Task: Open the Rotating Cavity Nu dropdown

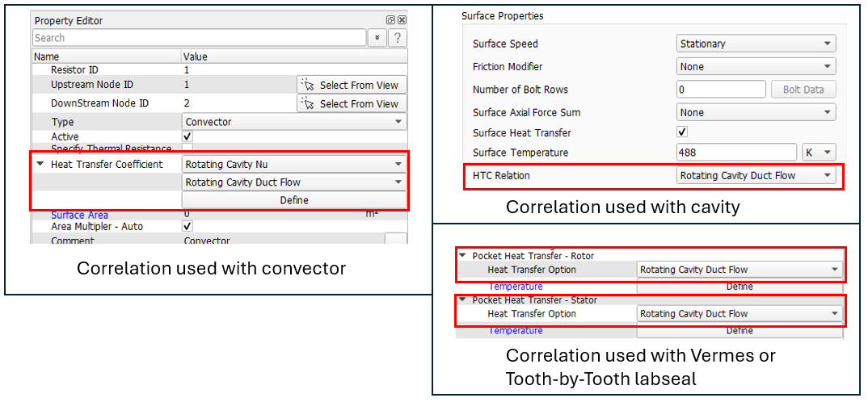Action: pyautogui.click(x=294, y=164)
